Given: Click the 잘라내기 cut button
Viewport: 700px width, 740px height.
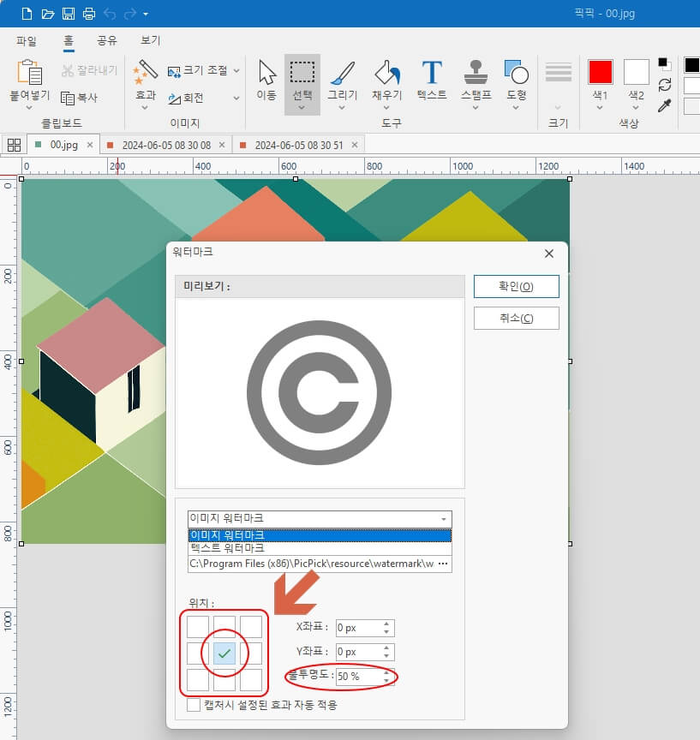Looking at the screenshot, I should coord(89,71).
